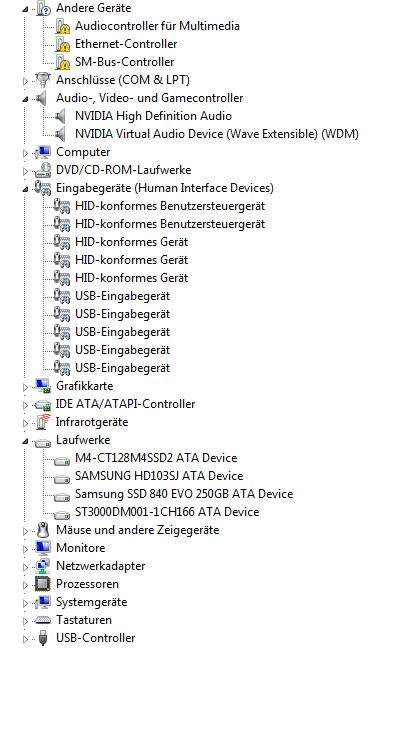The width and height of the screenshot is (406, 753).
Task: Click the USB-Controller plug icon
Action: 43,638
